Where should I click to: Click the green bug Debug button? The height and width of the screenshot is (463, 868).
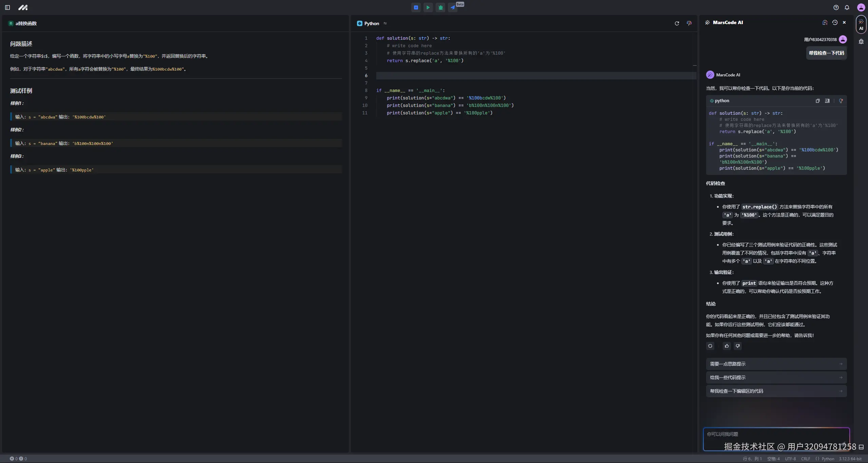[440, 7]
